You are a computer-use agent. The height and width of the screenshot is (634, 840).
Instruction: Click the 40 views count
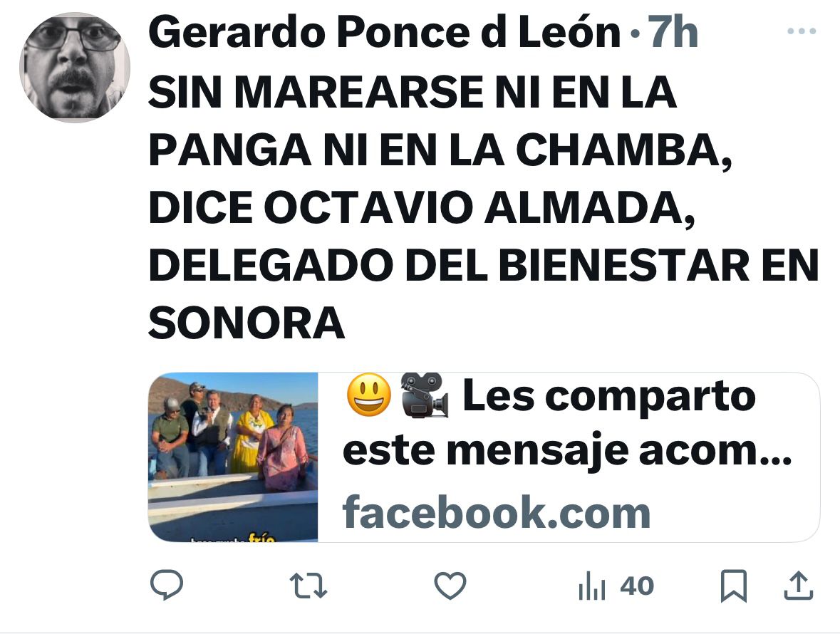(x=637, y=586)
